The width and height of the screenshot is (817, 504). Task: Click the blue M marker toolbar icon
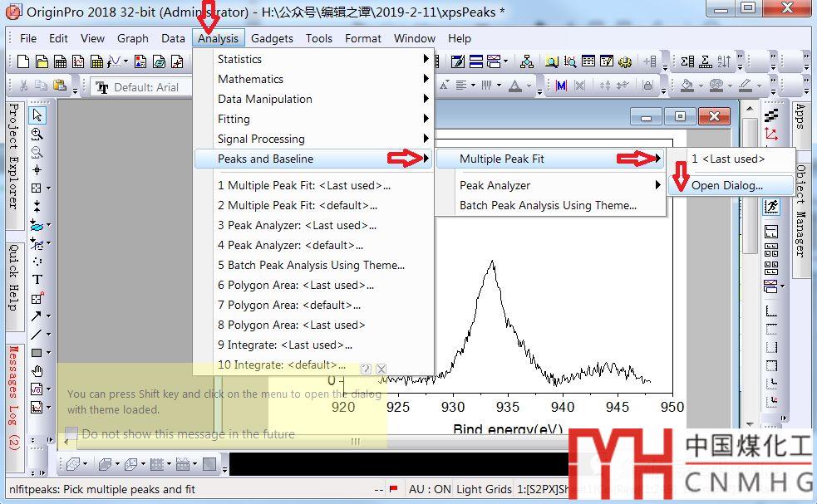pos(561,86)
